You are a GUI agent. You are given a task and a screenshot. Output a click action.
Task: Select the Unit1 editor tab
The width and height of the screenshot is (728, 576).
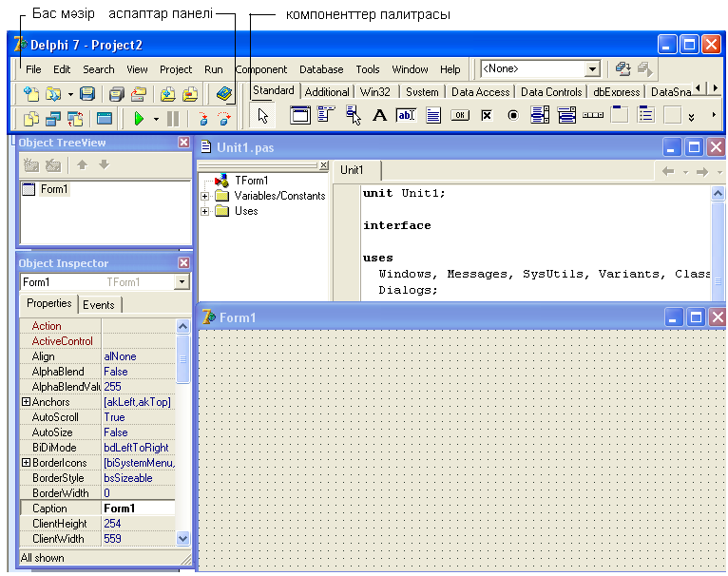point(352,170)
